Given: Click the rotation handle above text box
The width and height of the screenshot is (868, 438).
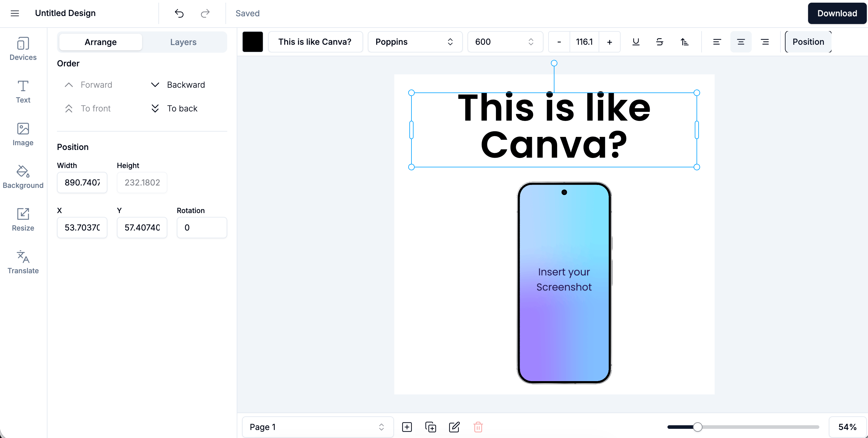Looking at the screenshot, I should coord(554,63).
